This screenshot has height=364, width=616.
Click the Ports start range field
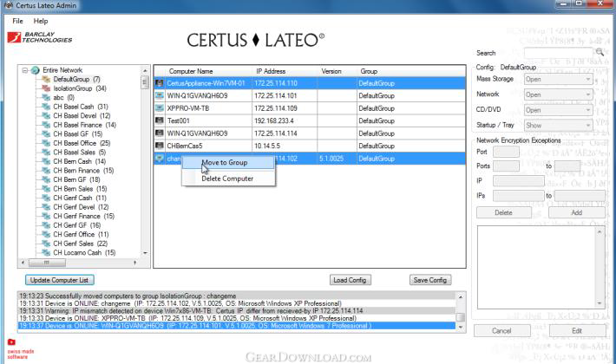[x=506, y=166]
